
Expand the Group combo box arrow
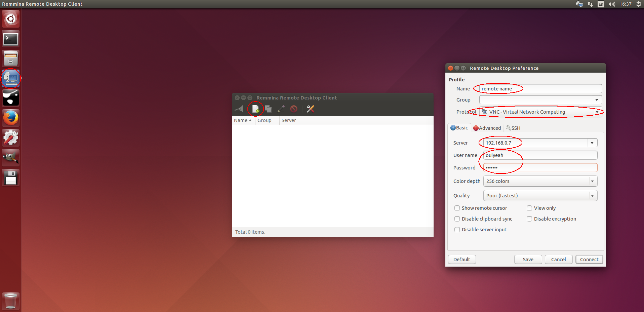[x=597, y=100]
